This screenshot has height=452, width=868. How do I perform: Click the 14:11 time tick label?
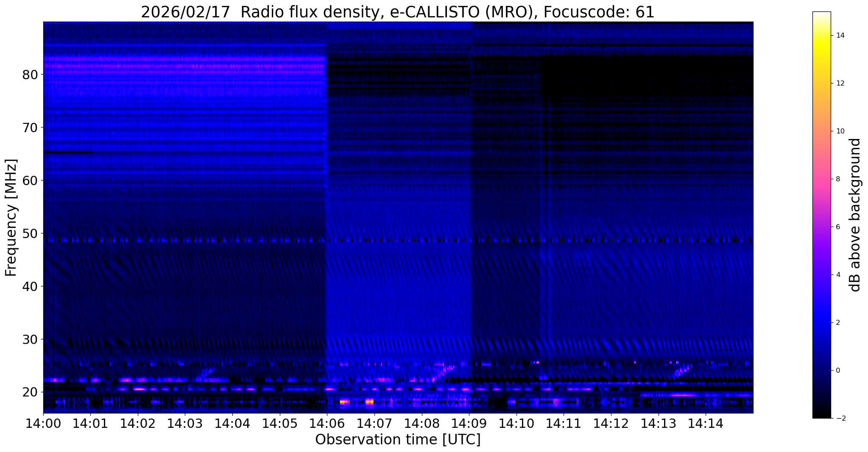click(563, 423)
